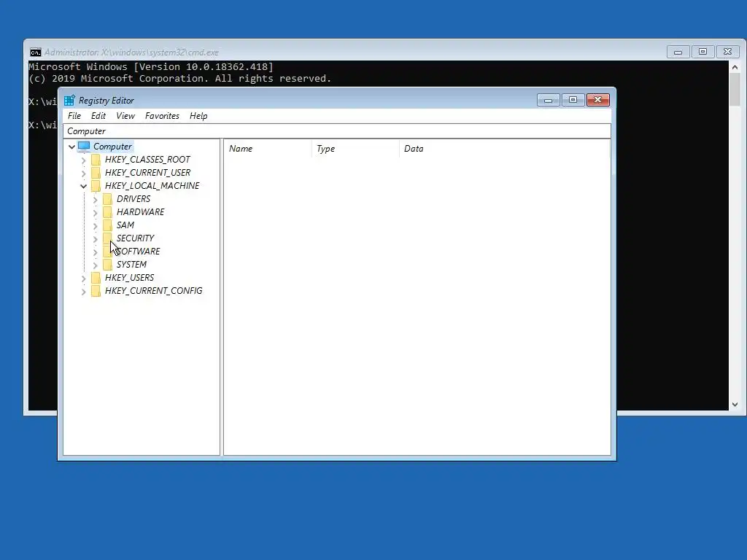Screen dimensions: 747x560
Task: Click the SAM folder icon
Action: (x=108, y=225)
